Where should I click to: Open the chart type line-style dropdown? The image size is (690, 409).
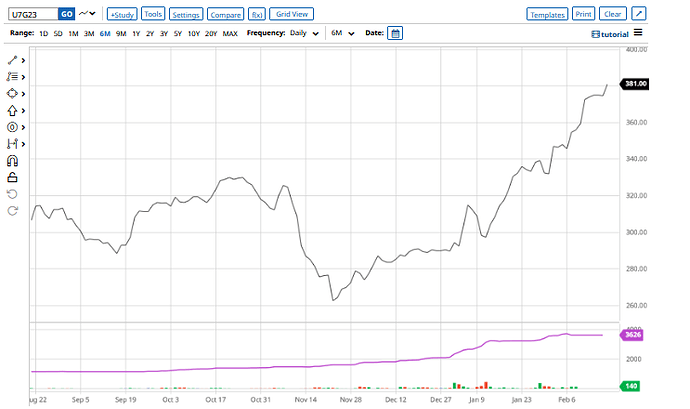(87, 14)
